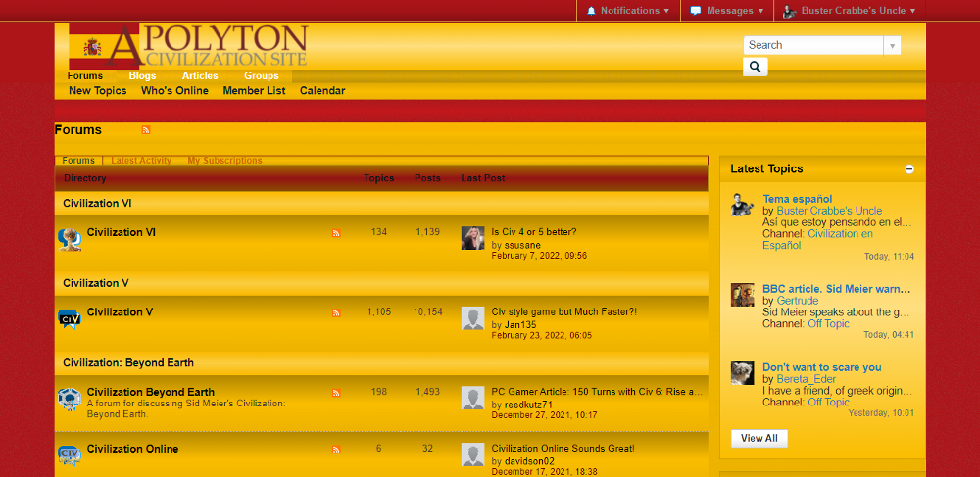This screenshot has width=980, height=477.
Task: Open the Tema español topic link
Action: (797, 199)
